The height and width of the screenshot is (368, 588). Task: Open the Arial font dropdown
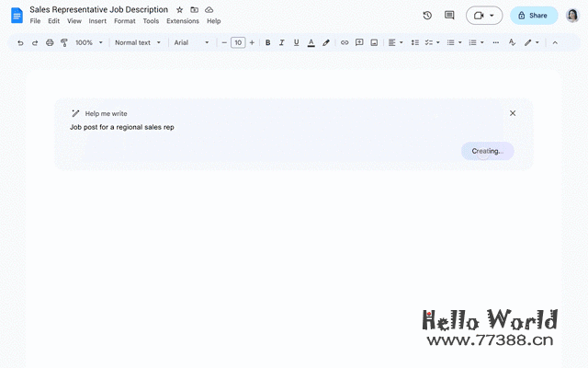tap(191, 43)
